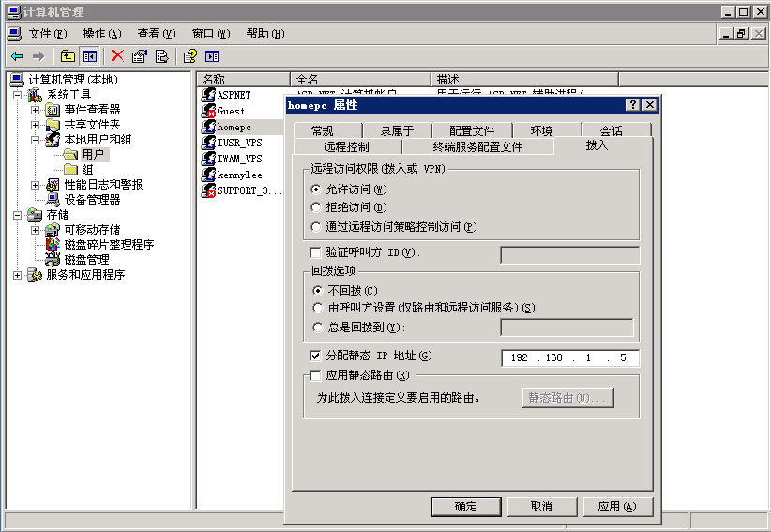
Task: Uncheck 分配静态 IP 地址(G) checkbox
Action: pos(315,356)
